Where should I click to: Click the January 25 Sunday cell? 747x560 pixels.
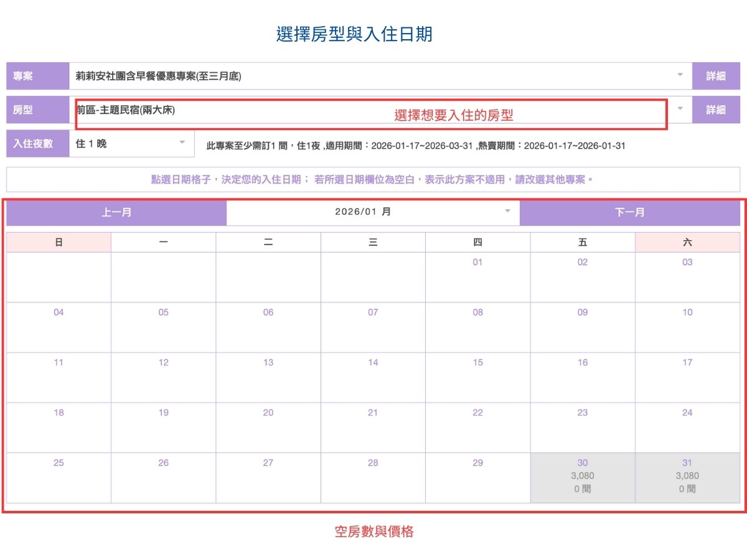pos(58,476)
